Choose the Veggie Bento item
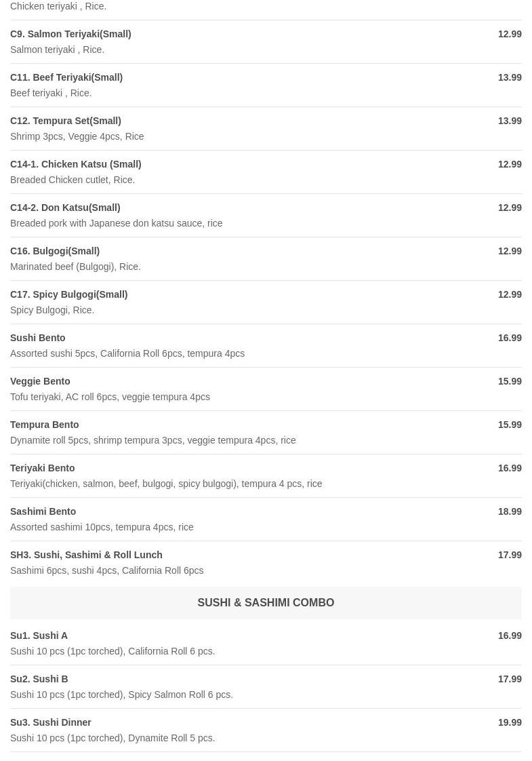The image size is (532, 761). pos(40,381)
